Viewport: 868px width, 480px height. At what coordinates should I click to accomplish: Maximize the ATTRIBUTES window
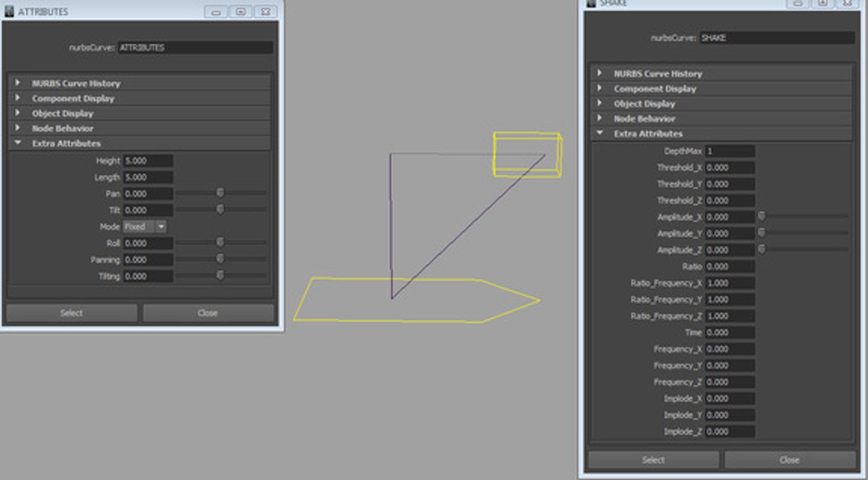241,12
